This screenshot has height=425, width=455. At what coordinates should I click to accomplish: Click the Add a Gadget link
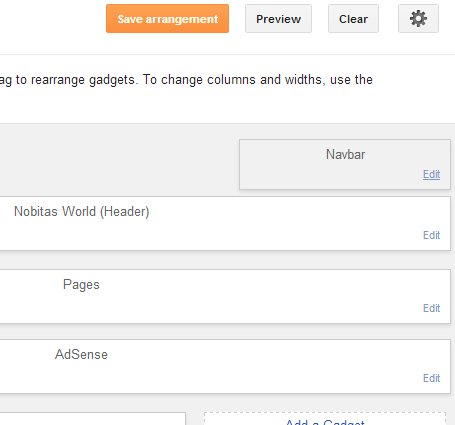[x=325, y=421]
